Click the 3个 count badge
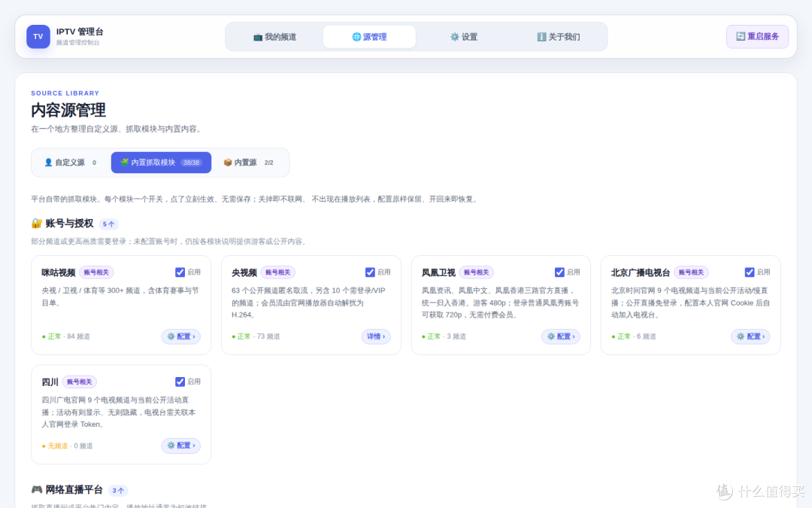Viewport: 812px width, 508px height. (118, 491)
